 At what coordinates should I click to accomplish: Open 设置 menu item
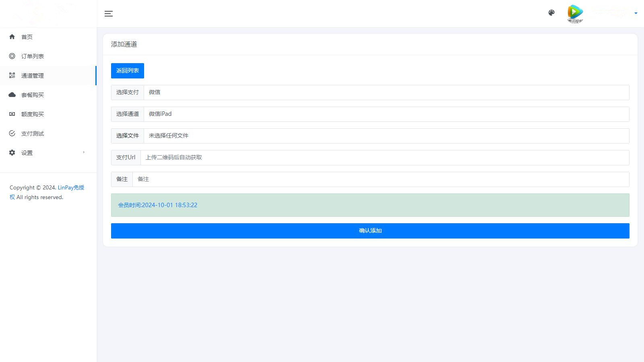[48, 153]
